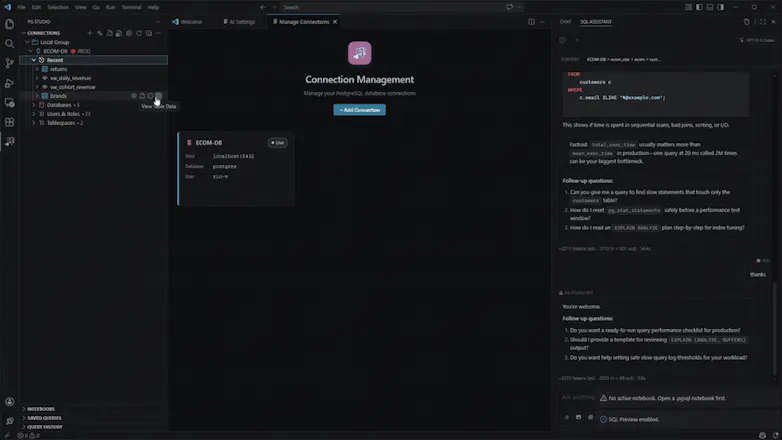The image size is (782, 440).
Task: Open Run and Debug in the activity bar
Action: point(9,83)
